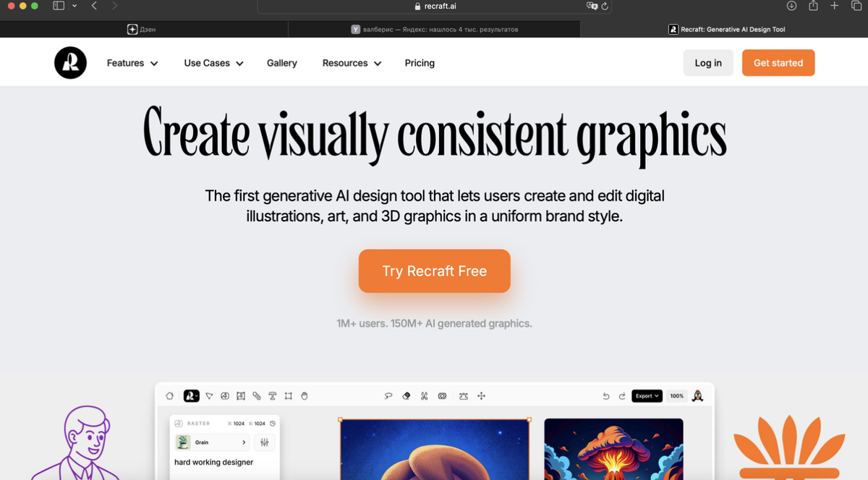
Task: Click the home icon in the editor toolbar
Action: (x=169, y=396)
